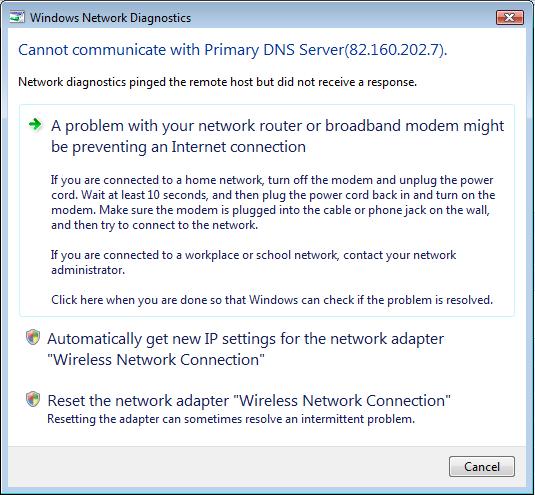Click 'be preventing an Internet connection' heading line
This screenshot has width=535, height=495.
178,147
